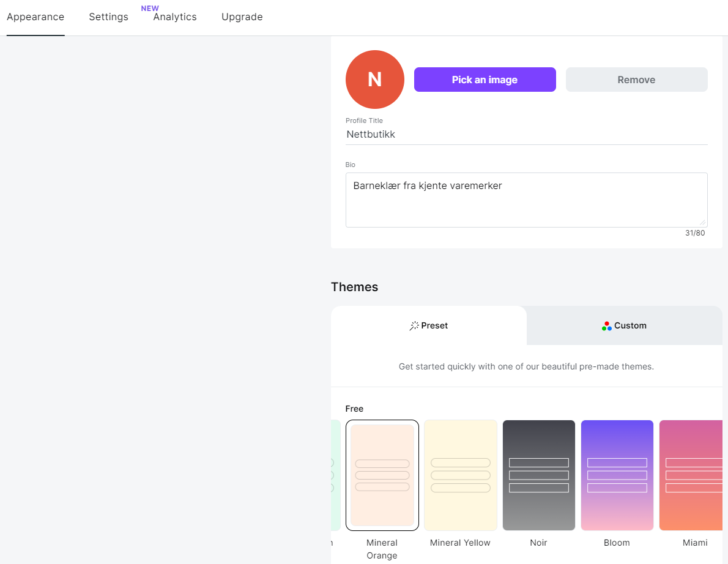
Task: Select the Mineral Orange theme
Action: [x=382, y=475]
